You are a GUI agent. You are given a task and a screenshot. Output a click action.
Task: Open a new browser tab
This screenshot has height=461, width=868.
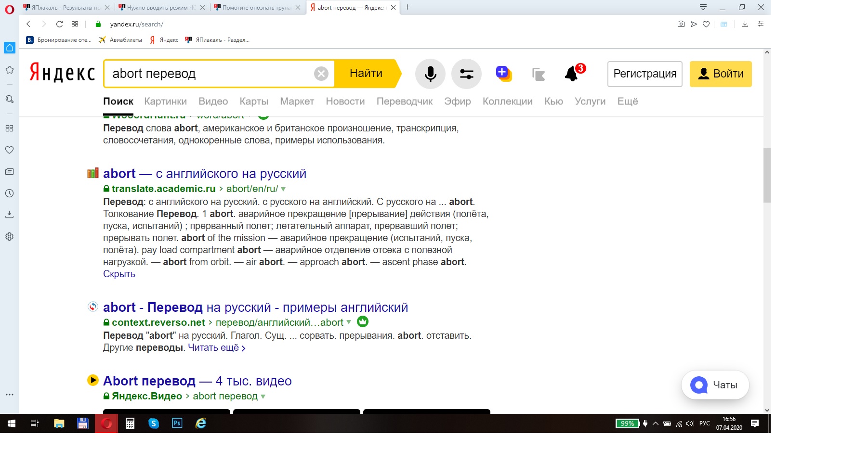point(408,7)
